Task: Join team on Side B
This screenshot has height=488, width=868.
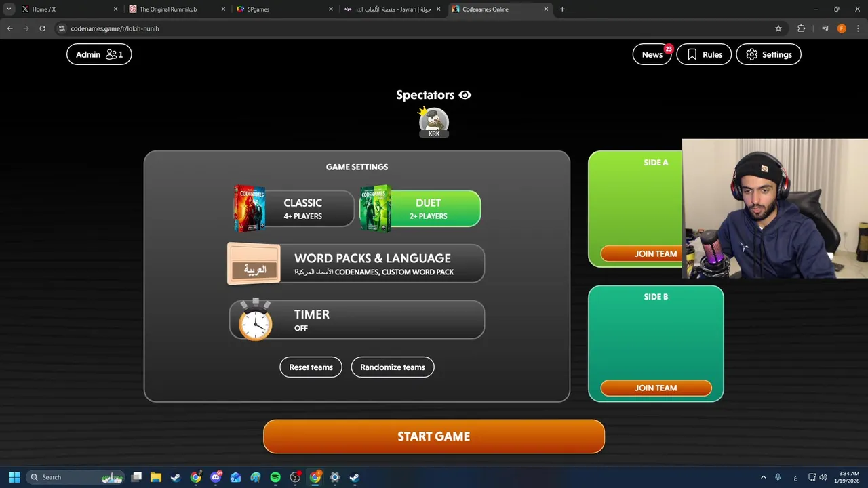Action: (x=656, y=388)
